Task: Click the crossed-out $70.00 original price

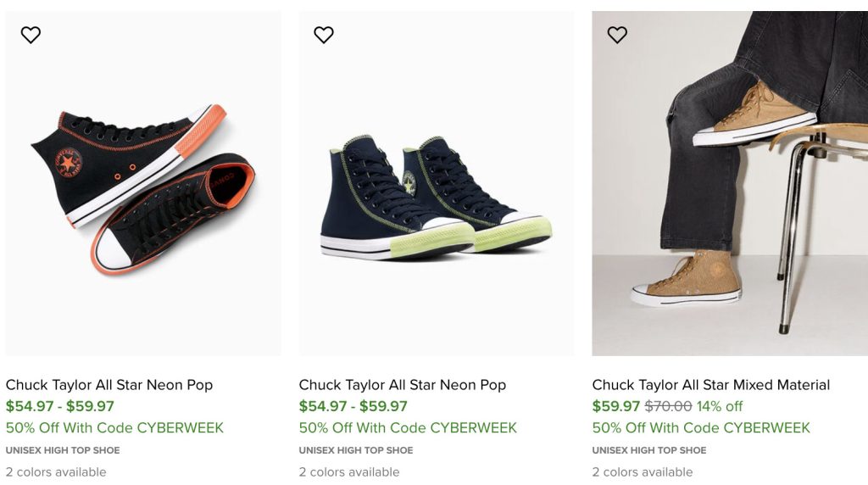Action: [x=668, y=406]
